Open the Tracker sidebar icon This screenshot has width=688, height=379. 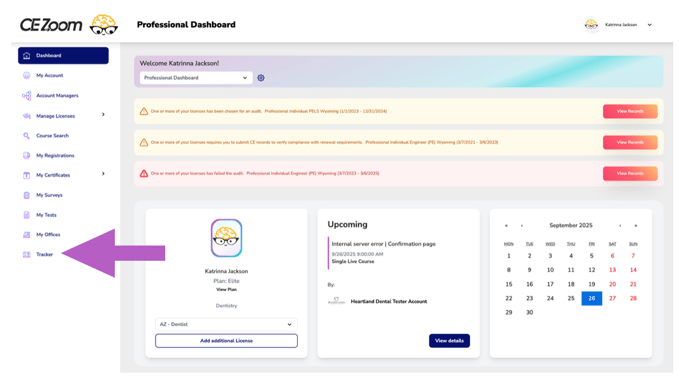click(x=27, y=254)
